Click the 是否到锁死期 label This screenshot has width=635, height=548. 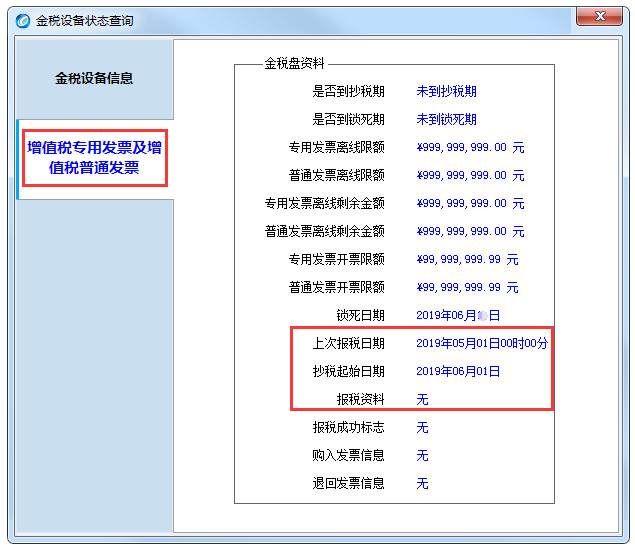coord(348,119)
